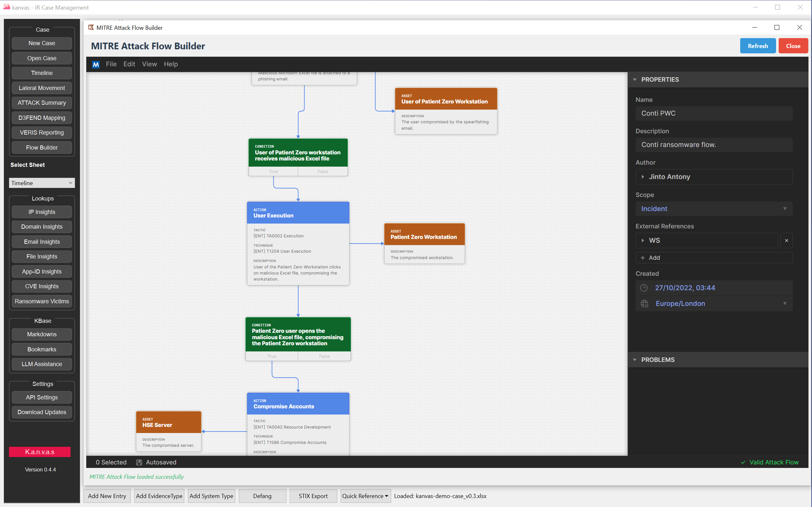Viewport: 812px width, 507px height.
Task: Open the View menu
Action: tap(150, 64)
